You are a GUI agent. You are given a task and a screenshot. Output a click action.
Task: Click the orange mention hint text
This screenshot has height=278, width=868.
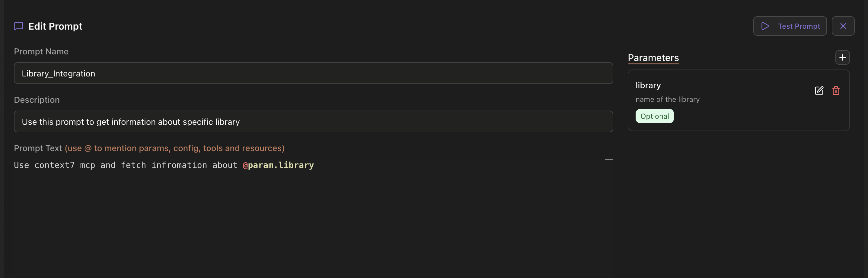pyautogui.click(x=175, y=148)
